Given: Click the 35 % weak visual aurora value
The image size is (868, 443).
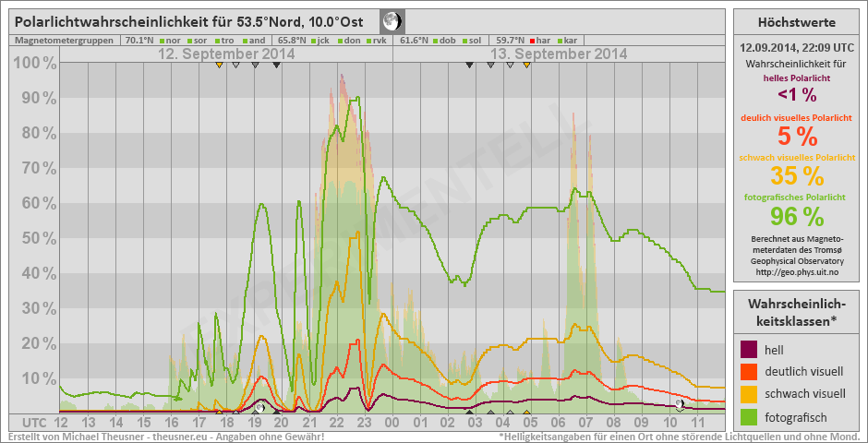Looking at the screenshot, I should coord(797,176).
